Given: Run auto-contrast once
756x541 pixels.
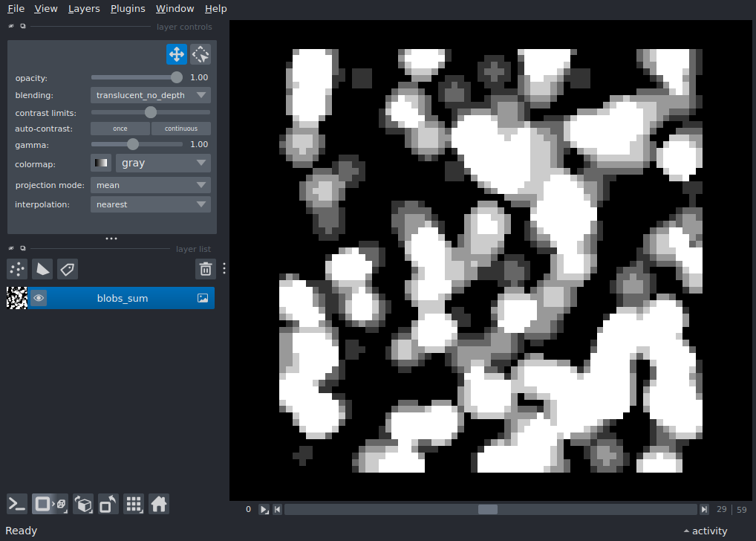Looking at the screenshot, I should tap(119, 128).
